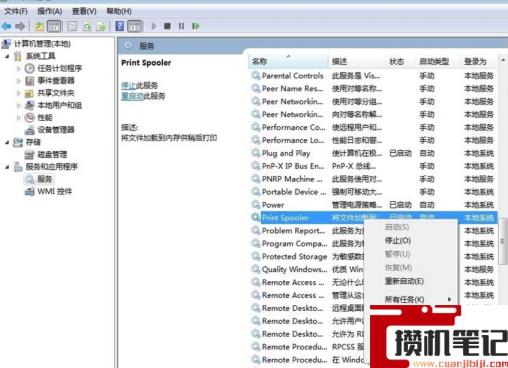Click the Export list toolbar icon

point(101,26)
